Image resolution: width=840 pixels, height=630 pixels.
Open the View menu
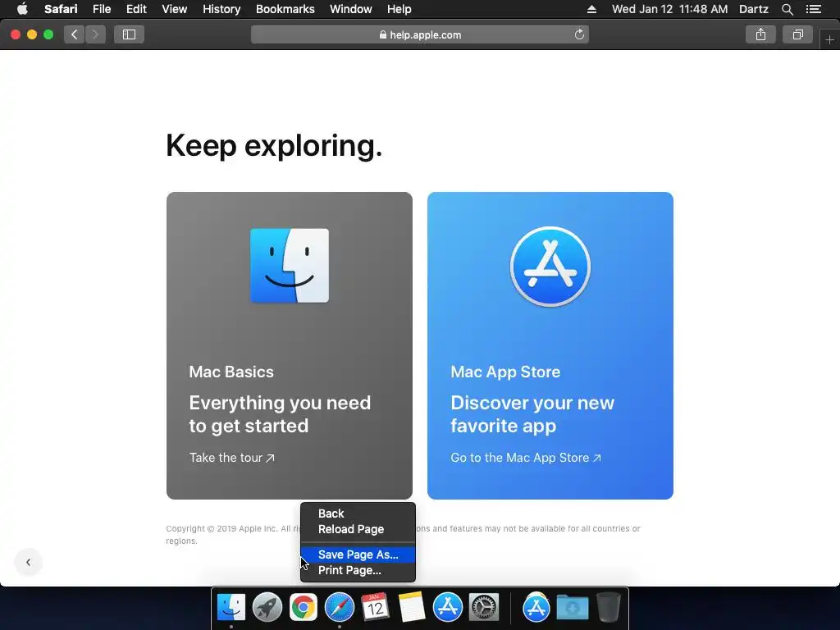(174, 9)
